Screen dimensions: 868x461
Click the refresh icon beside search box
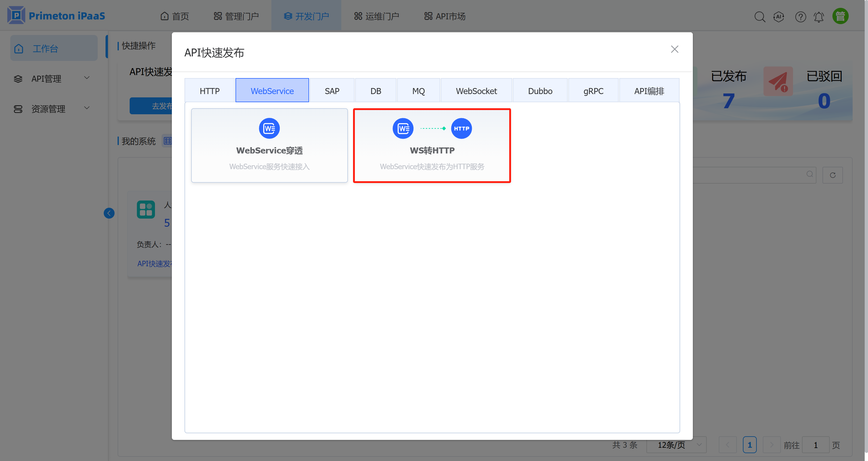pos(832,175)
